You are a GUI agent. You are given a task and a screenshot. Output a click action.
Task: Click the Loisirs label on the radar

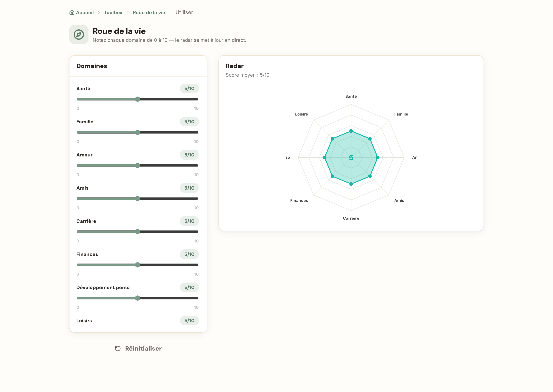click(x=301, y=114)
